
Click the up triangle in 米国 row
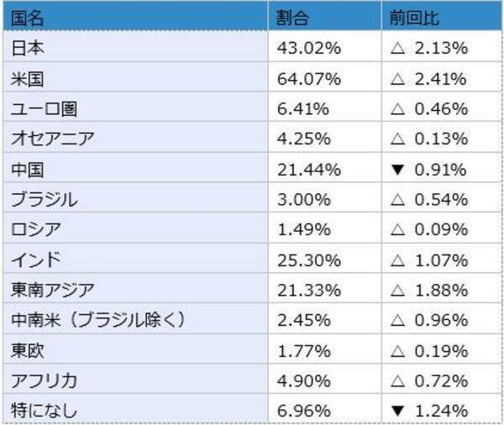pyautogui.click(x=397, y=79)
